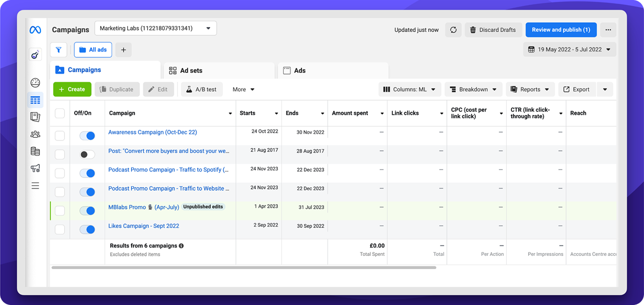
Task: Open the all tools hamburger menu
Action: 35,186
